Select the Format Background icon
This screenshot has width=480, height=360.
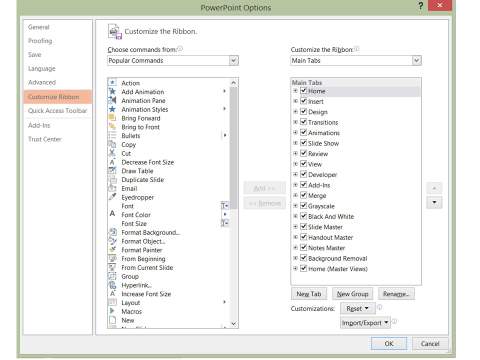112,232
